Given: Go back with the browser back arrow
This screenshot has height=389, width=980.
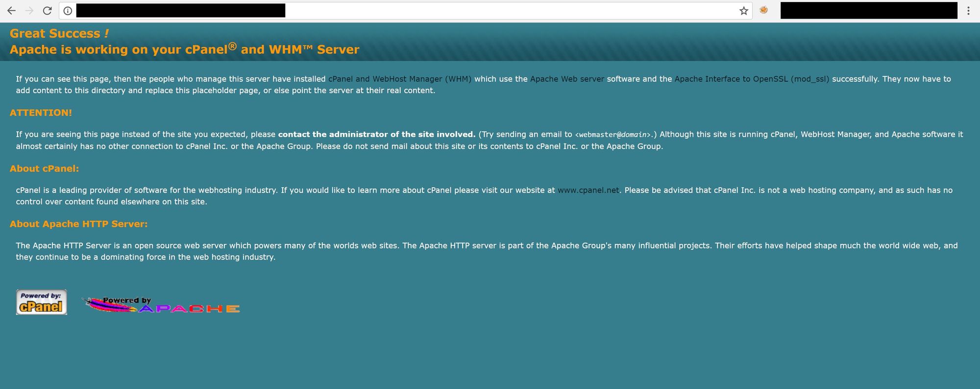Looking at the screenshot, I should pyautogui.click(x=11, y=11).
